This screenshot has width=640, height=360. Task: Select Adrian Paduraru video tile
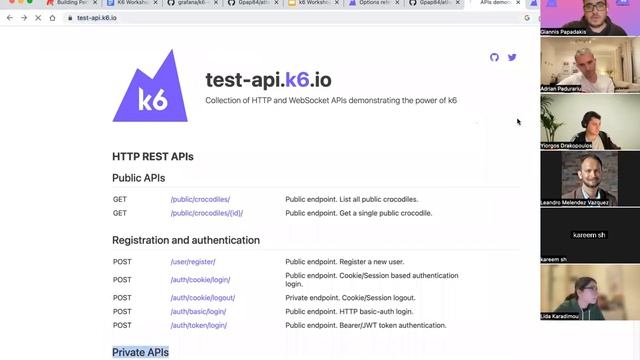[x=590, y=64]
